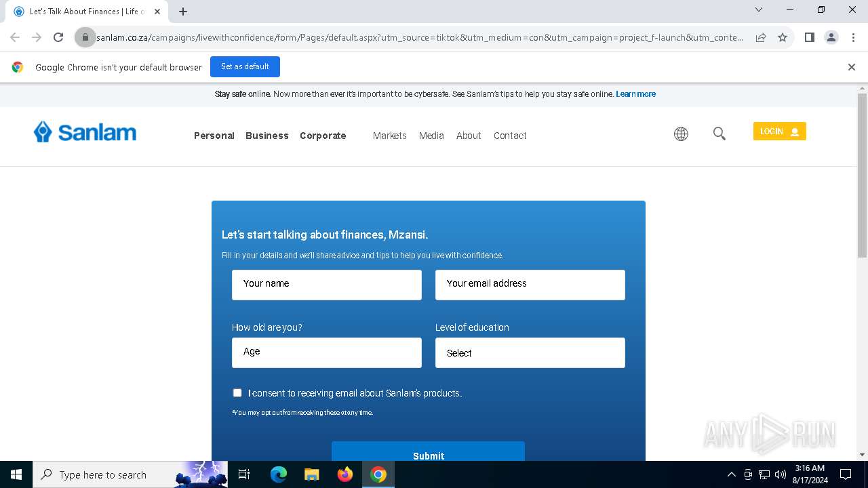Focus the Your name field
This screenshot has height=488, width=868.
point(327,285)
